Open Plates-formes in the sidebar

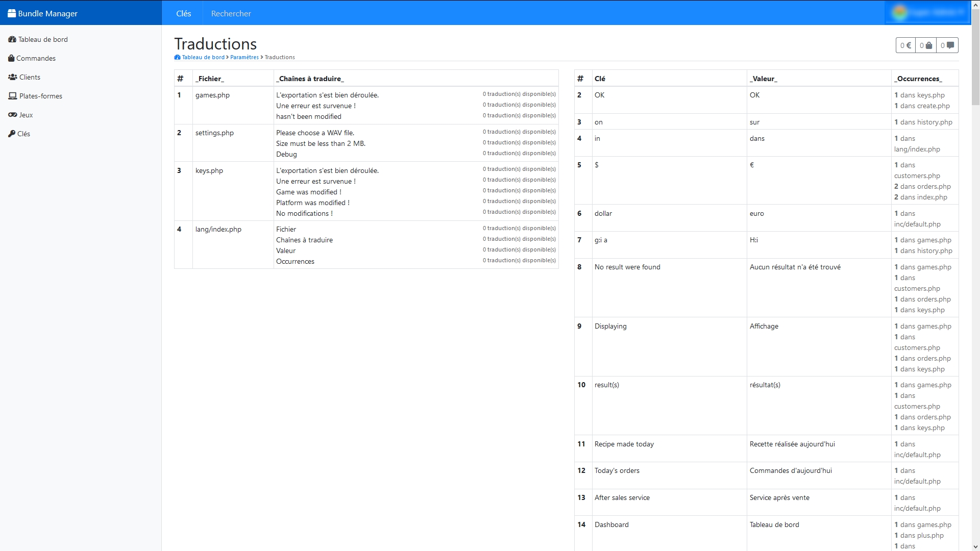[36, 96]
